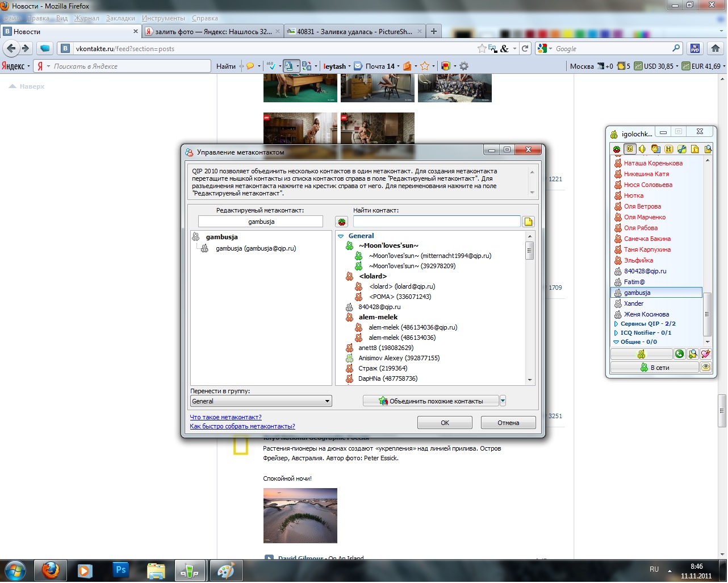This screenshot has width=728, height=583.
Task: Open Firefox 'Инструменты' menu
Action: [x=164, y=18]
